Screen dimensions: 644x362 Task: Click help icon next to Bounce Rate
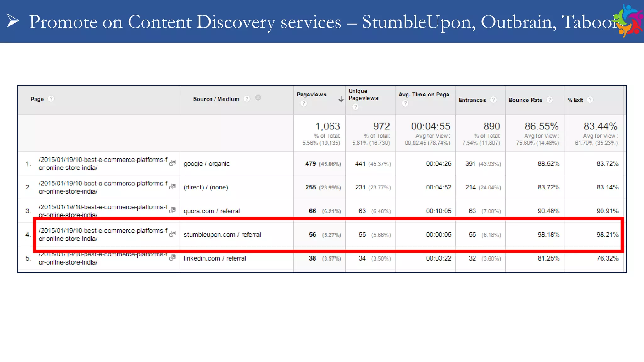pos(550,100)
